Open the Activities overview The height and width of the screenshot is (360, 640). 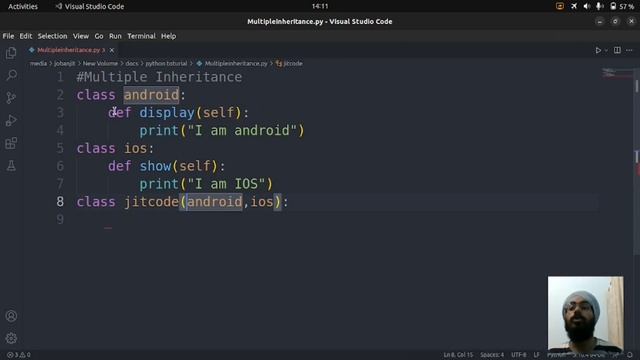pos(23,6)
